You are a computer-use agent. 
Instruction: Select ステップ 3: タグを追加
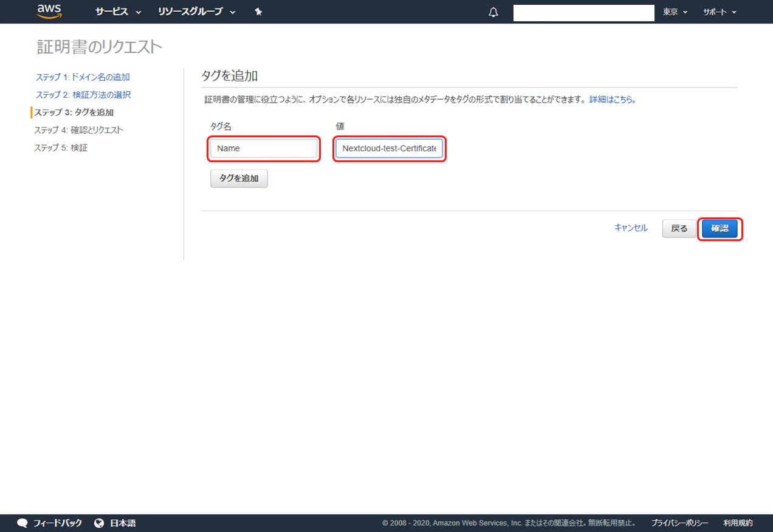click(x=74, y=112)
